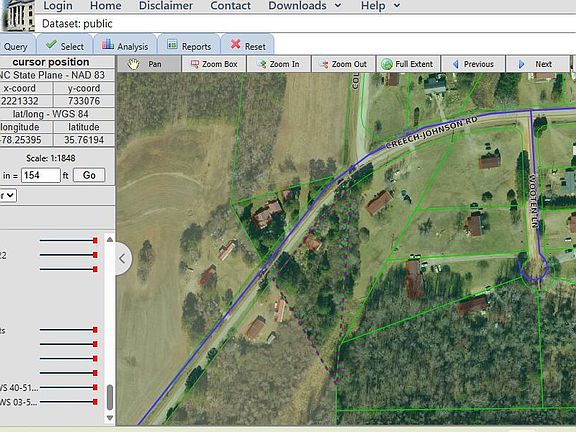This screenshot has height=432, width=576.
Task: Click the layer list scroll up arrow
Action: [x=110, y=240]
